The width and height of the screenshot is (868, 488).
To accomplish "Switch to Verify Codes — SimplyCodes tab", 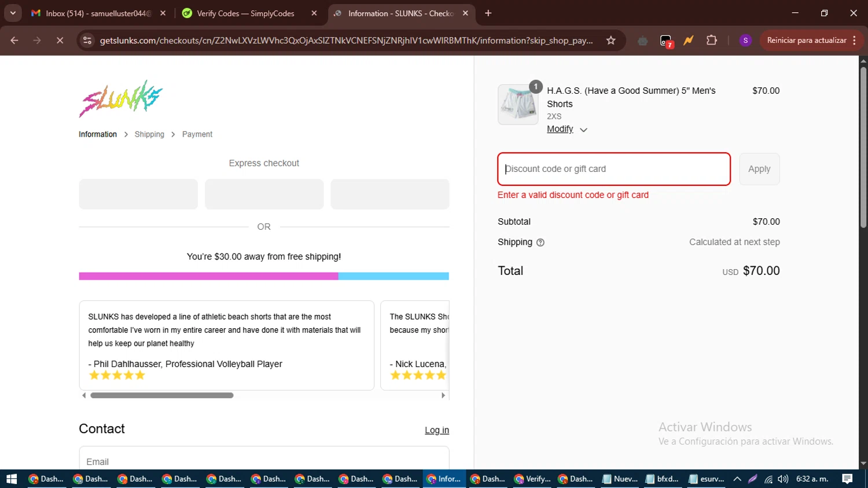I will tap(245, 13).
